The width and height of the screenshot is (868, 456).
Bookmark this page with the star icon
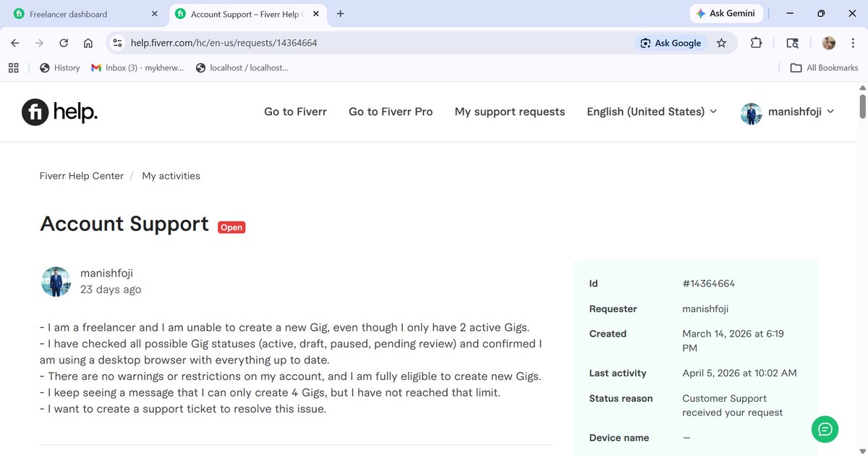pyautogui.click(x=721, y=43)
